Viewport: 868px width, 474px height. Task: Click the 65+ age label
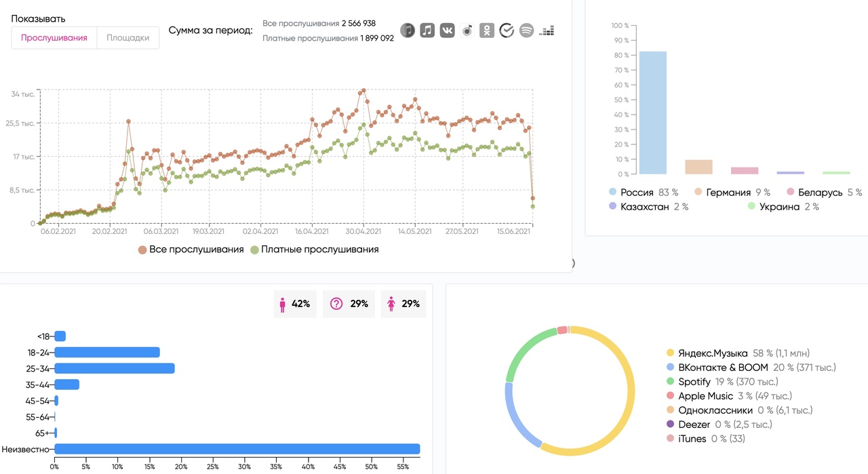[x=43, y=433]
